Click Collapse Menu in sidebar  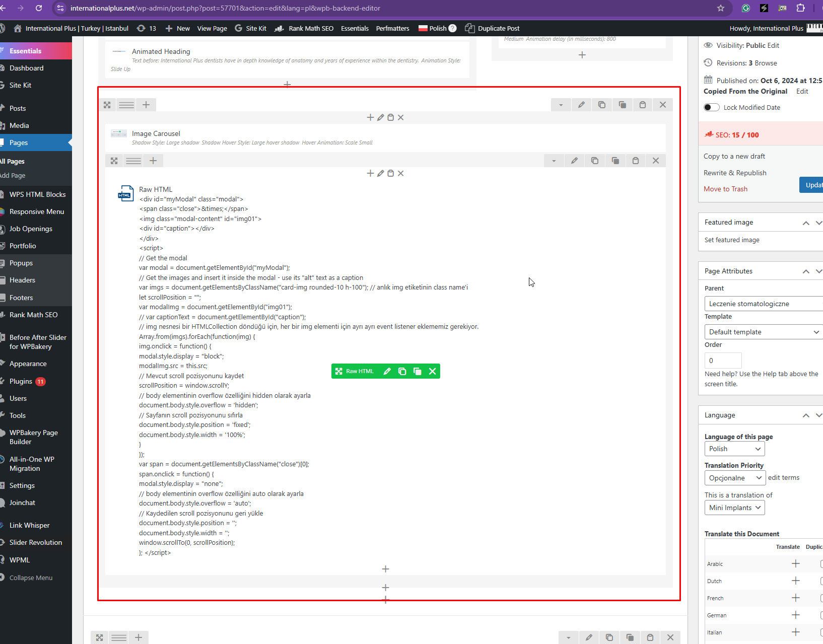click(31, 578)
